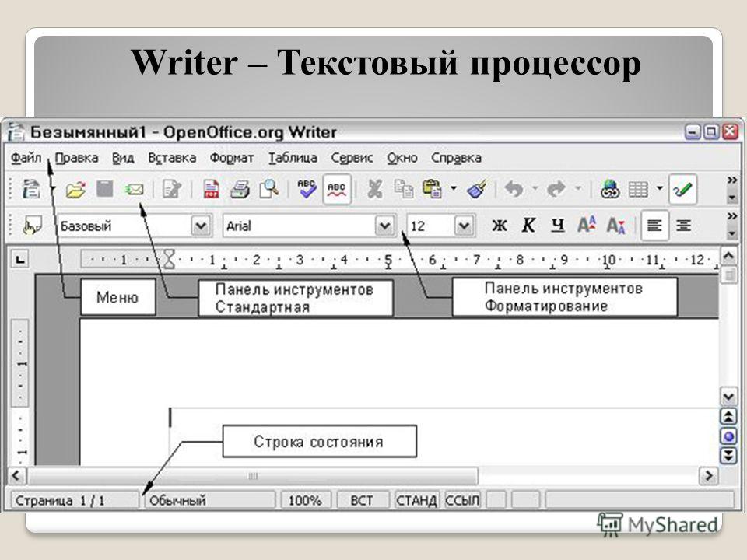Screen dimensions: 747x560
Task: Toggle Bold with the Ж button
Action: click(x=500, y=226)
